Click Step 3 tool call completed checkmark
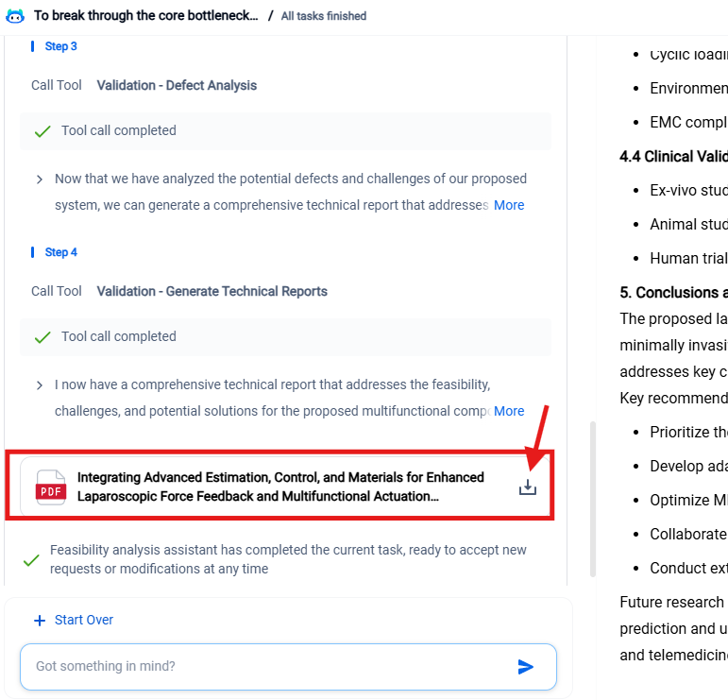The image size is (728, 700). pyautogui.click(x=42, y=131)
